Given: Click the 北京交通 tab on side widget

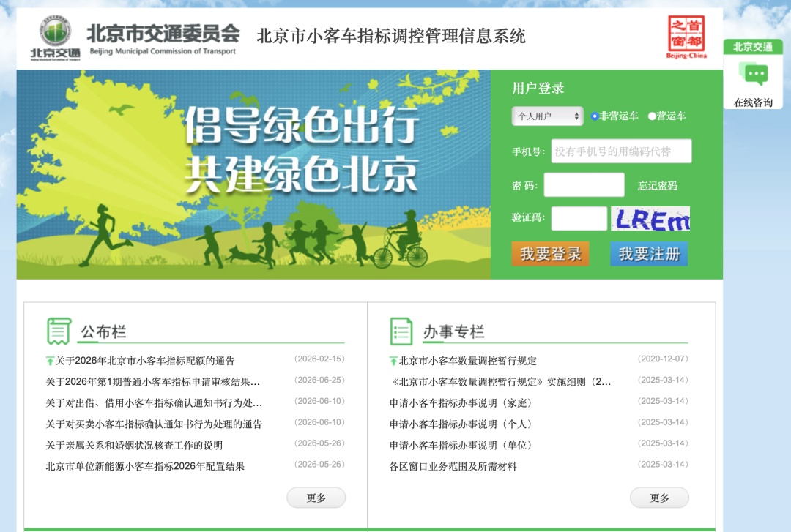Looking at the screenshot, I should pyautogui.click(x=753, y=47).
